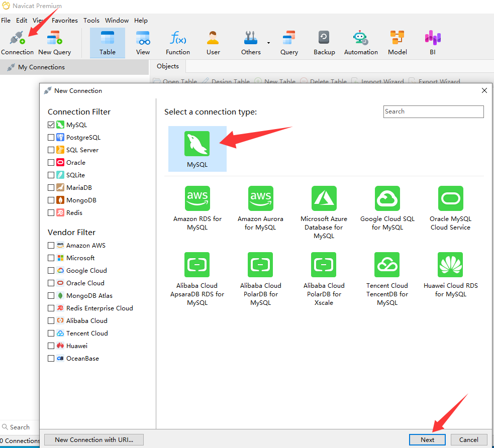Check the Redis Enterprise Cloud vendor filter
The image size is (494, 448).
(x=51, y=308)
